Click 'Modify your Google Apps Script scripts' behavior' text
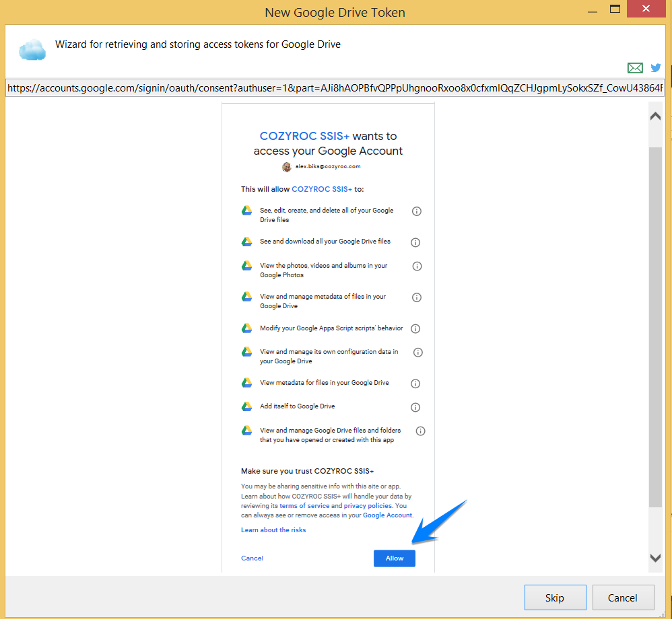Image resolution: width=672 pixels, height=619 pixels. click(331, 328)
